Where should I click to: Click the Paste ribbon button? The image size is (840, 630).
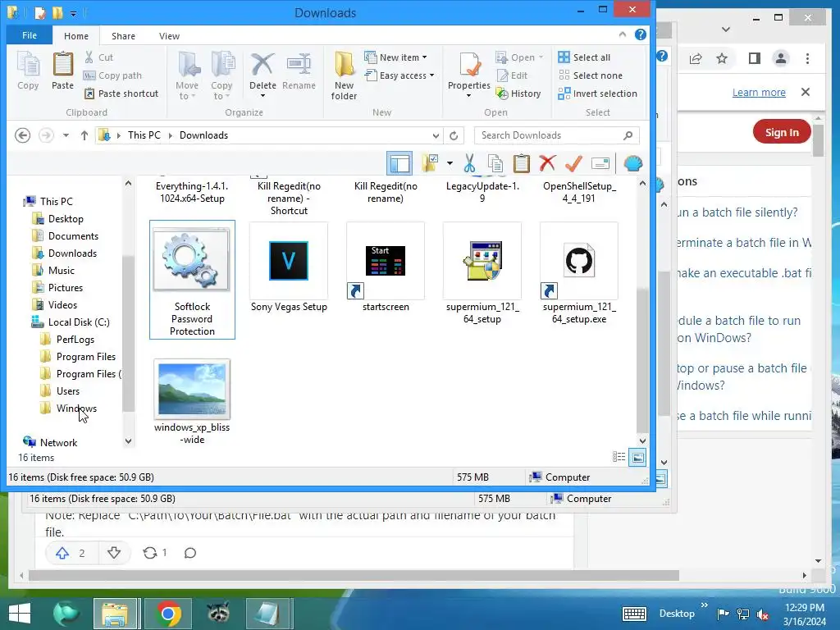click(62, 71)
